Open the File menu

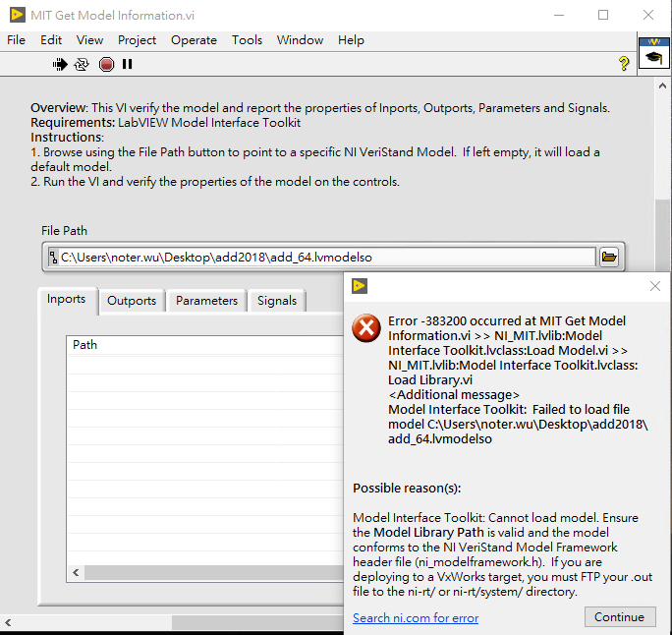pos(17,40)
